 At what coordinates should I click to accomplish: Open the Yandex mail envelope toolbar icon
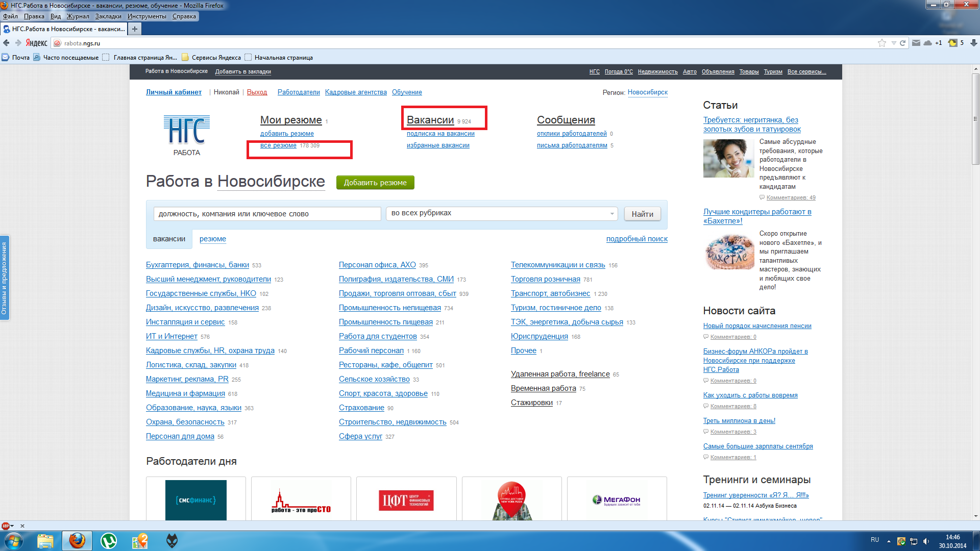tap(916, 43)
